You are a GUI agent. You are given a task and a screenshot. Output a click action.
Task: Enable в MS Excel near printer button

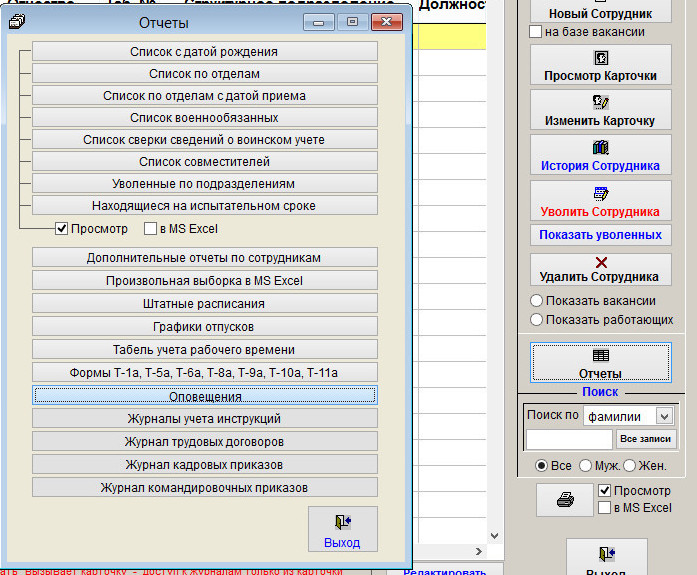coord(605,507)
